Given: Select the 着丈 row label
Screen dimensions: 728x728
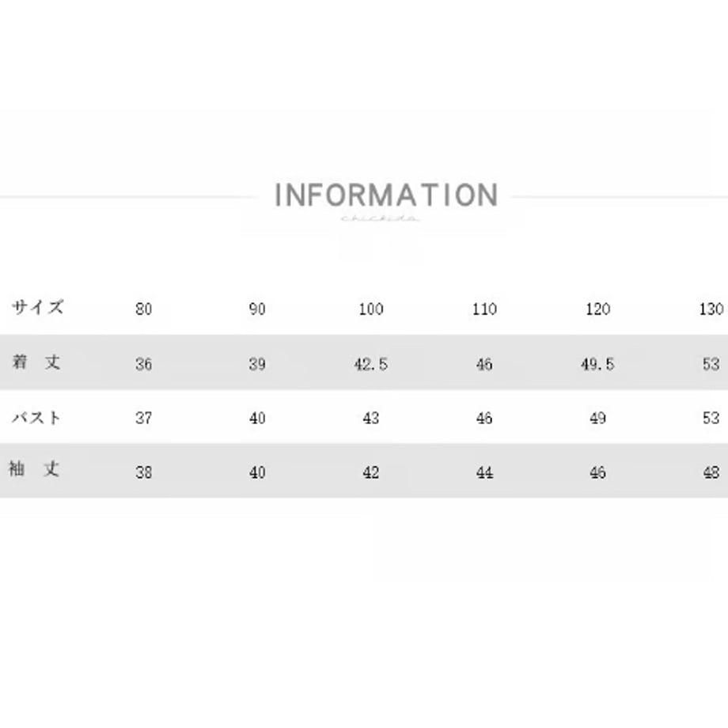Looking at the screenshot, I should (36, 362).
